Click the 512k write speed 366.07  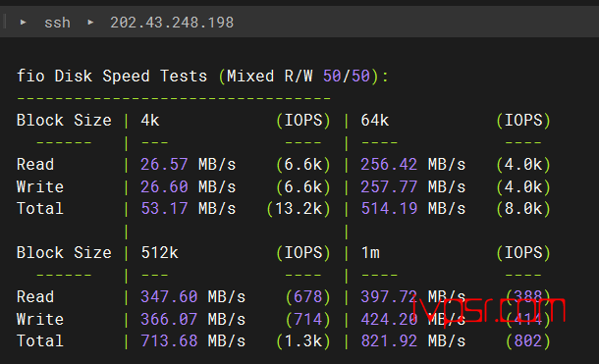(169, 319)
